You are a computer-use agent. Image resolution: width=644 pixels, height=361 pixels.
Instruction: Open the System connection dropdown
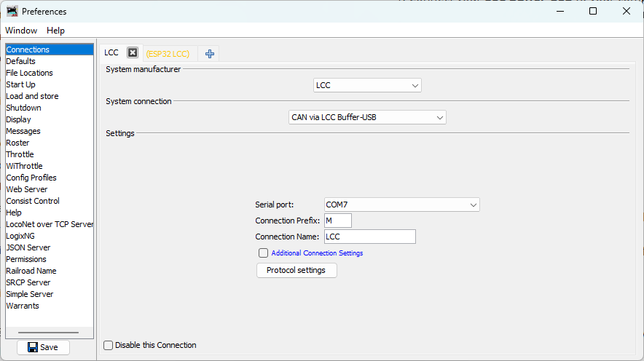(367, 117)
